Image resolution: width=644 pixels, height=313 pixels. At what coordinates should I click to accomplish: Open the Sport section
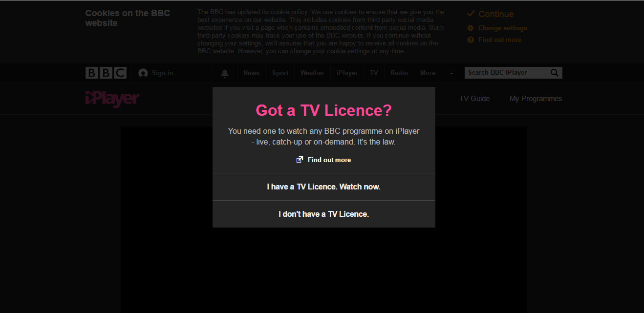click(280, 73)
